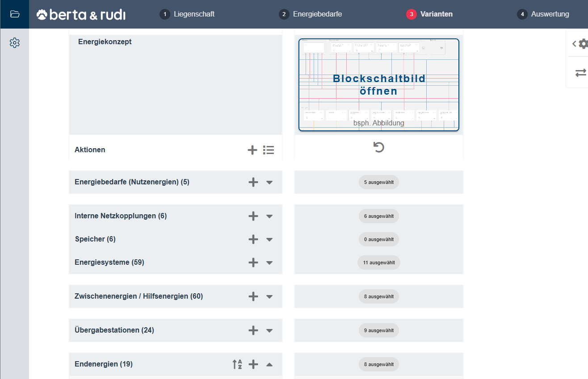The image size is (588, 379).
Task: Sort Endenergien alphabetically
Action: (237, 364)
